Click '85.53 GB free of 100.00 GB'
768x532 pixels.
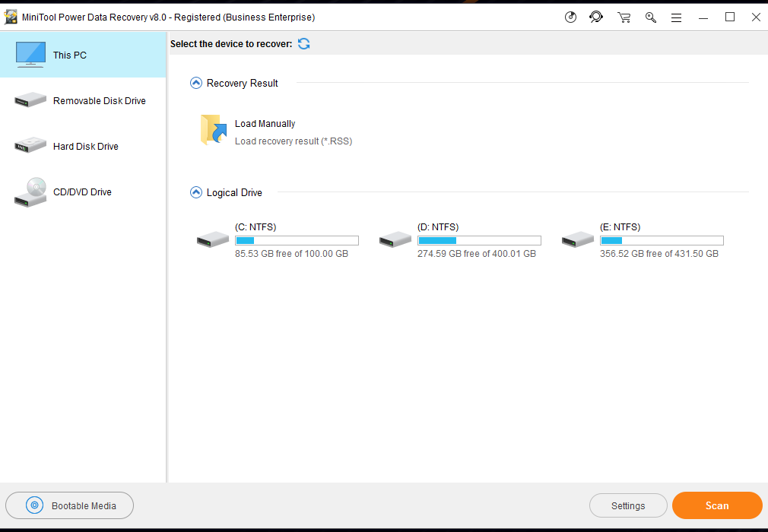[291, 254]
